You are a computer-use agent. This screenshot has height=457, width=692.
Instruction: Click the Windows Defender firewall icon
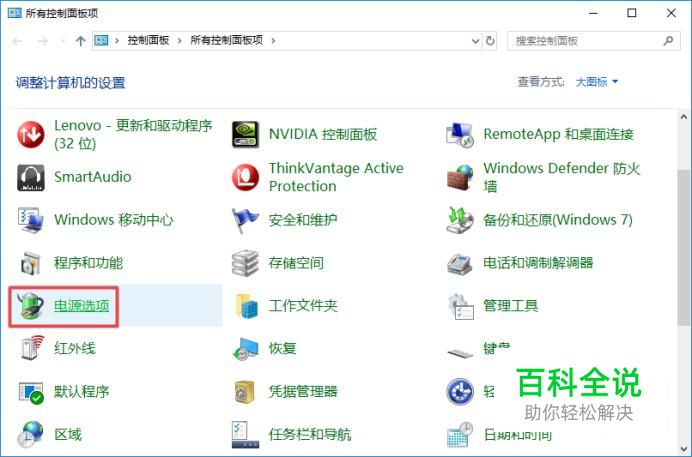[460, 177]
